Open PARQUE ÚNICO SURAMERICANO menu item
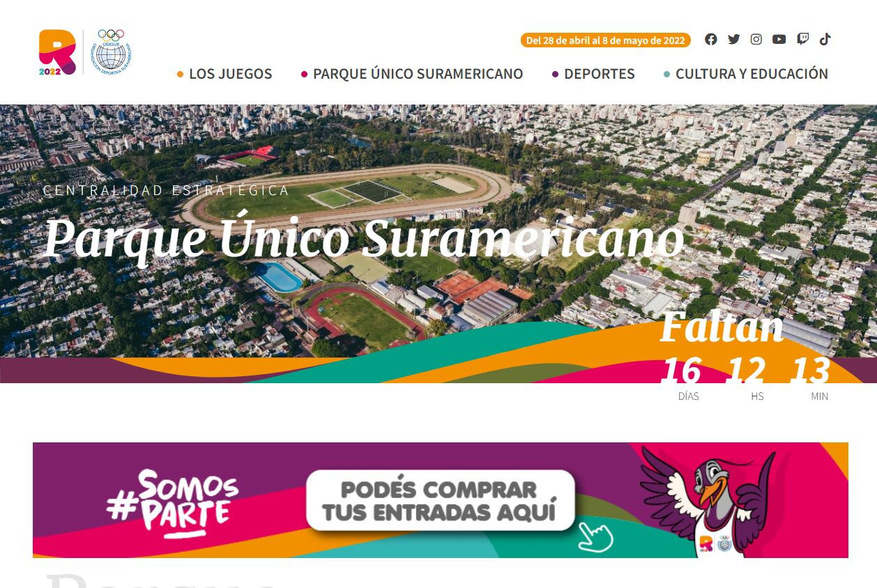 [412, 74]
